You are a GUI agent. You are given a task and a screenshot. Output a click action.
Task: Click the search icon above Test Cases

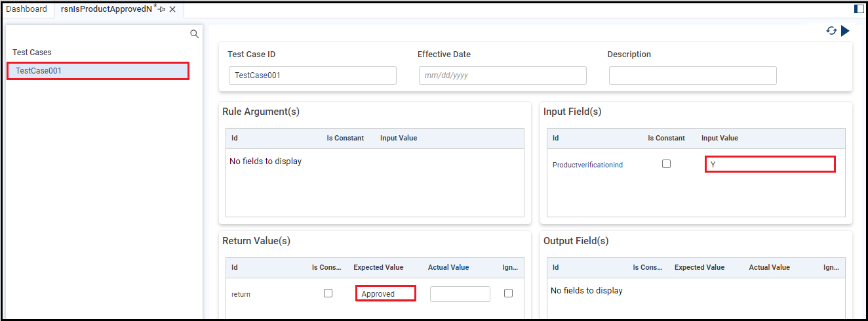194,34
